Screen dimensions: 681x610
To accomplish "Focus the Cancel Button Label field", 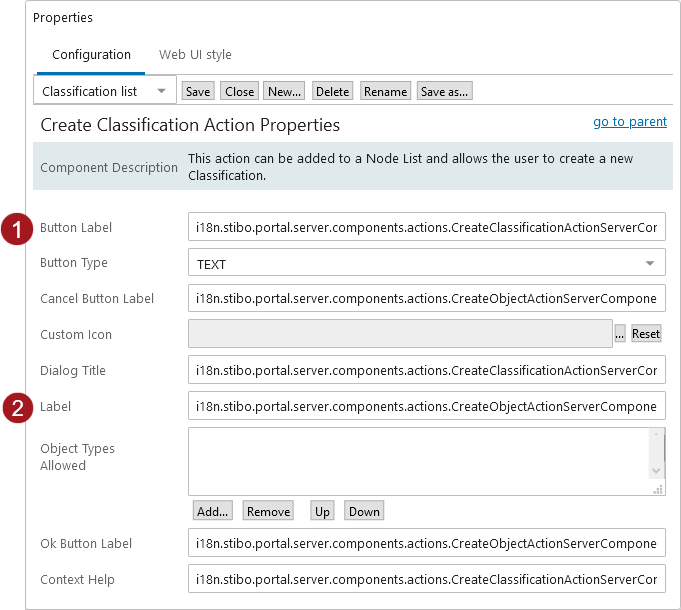I will (x=426, y=298).
